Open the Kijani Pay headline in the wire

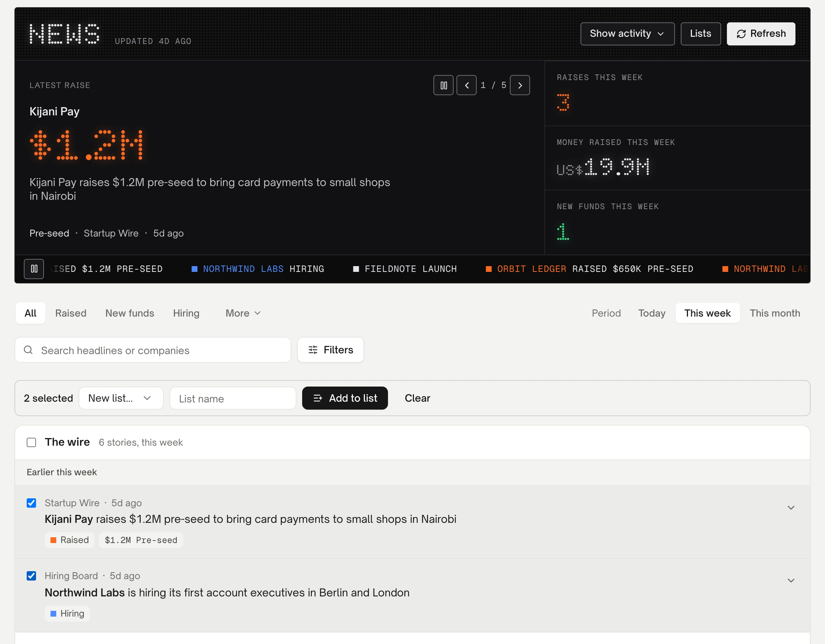pyautogui.click(x=251, y=519)
